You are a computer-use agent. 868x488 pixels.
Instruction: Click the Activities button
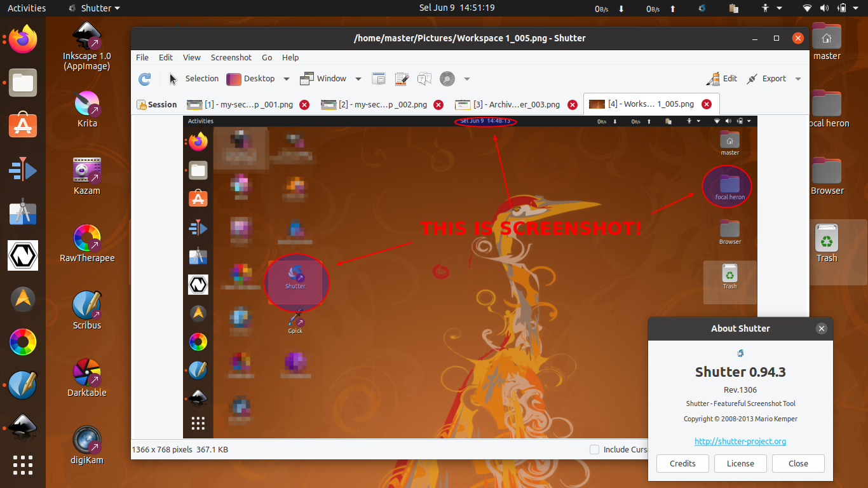click(x=27, y=8)
